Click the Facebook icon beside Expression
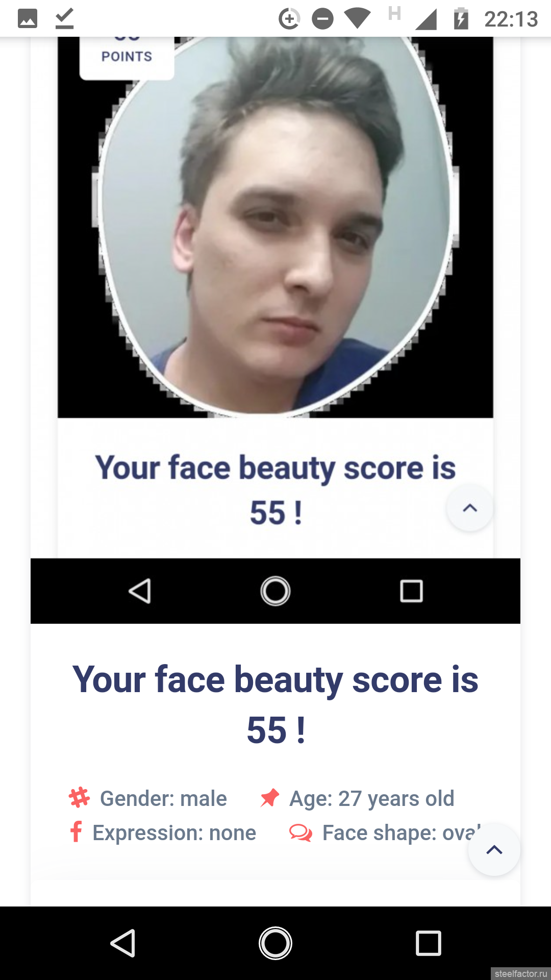Viewport: 551px width, 980px height. [76, 831]
